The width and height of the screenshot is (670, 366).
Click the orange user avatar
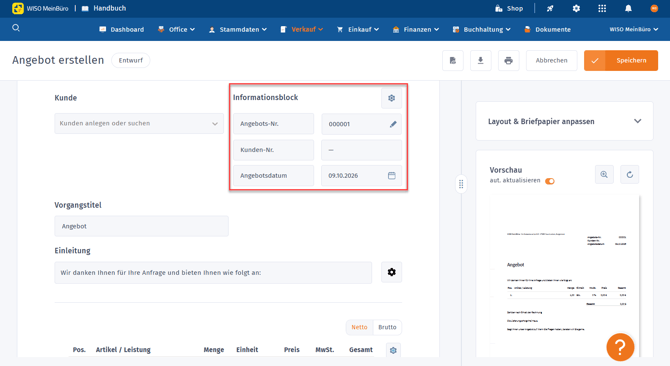[x=654, y=8]
